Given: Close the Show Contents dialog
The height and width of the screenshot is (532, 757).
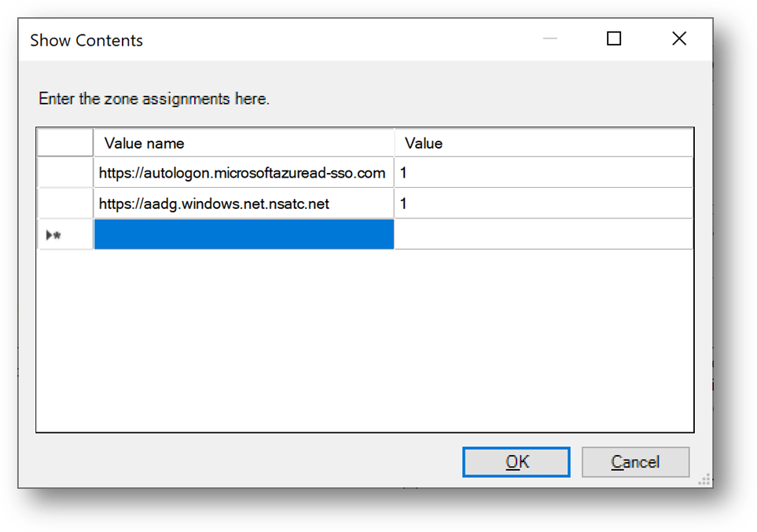Looking at the screenshot, I should coord(679,39).
